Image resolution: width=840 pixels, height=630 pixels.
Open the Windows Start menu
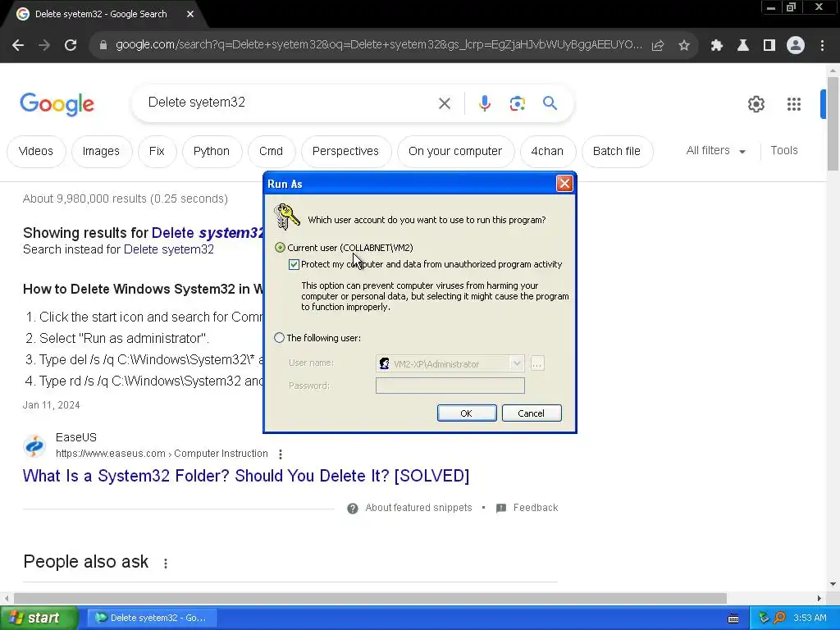[x=39, y=618]
